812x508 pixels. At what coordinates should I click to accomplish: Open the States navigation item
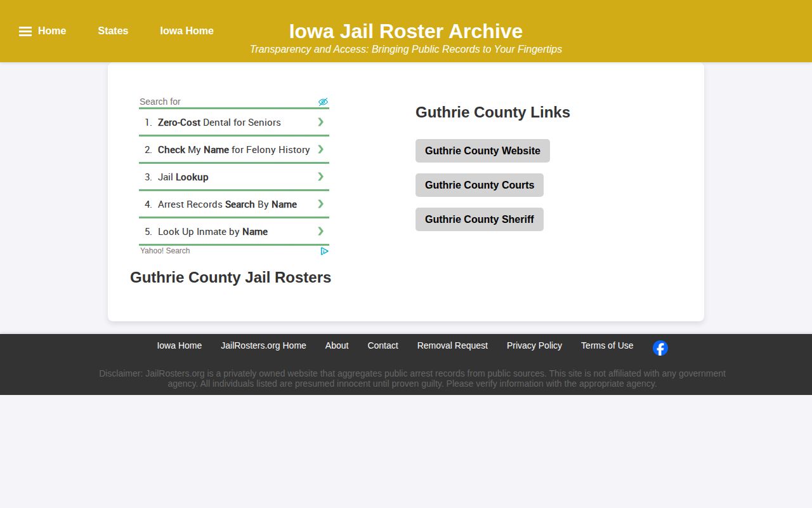tap(113, 31)
